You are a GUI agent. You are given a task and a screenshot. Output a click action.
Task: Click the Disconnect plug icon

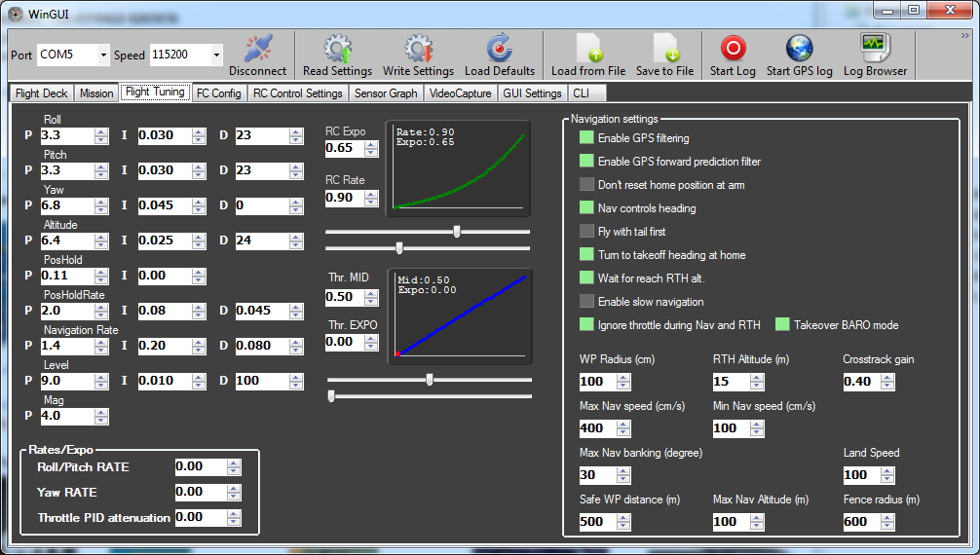(x=257, y=49)
